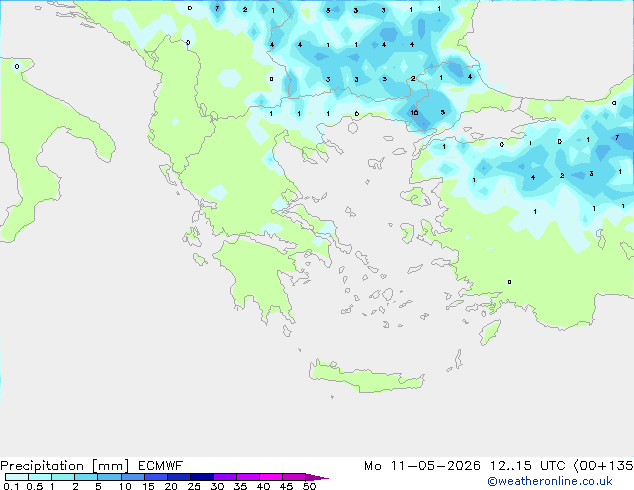
Task: Select the 5–10 mm legend color swatch
Action: coord(109,477)
